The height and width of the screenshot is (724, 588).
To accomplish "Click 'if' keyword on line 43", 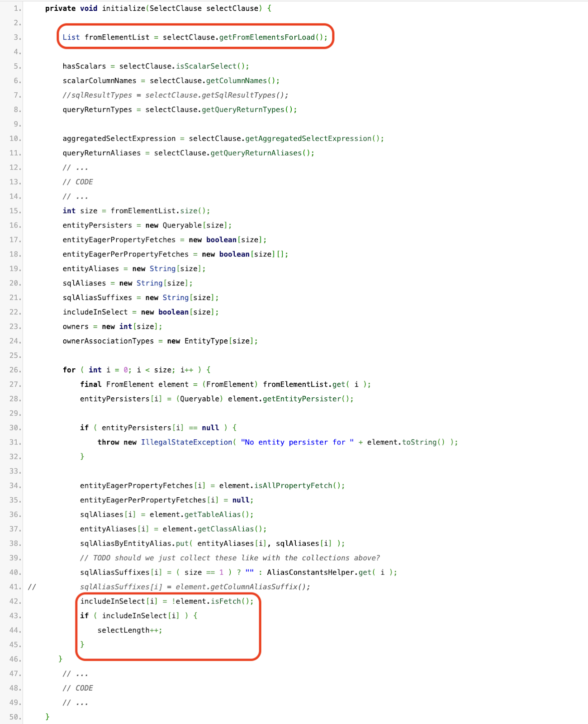I will pos(84,616).
